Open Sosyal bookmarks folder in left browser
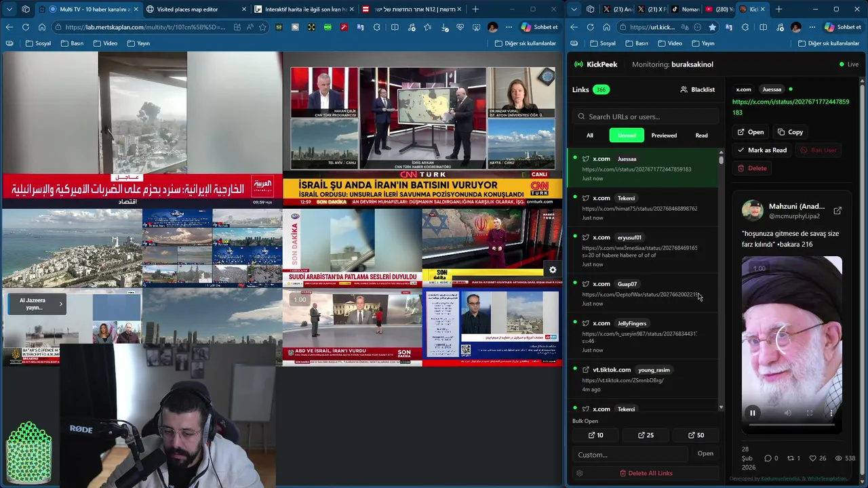868x488 pixels. pyautogui.click(x=38, y=43)
